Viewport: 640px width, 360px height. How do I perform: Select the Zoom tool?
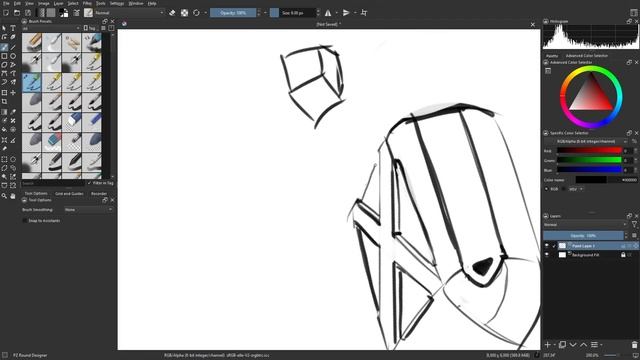4,196
